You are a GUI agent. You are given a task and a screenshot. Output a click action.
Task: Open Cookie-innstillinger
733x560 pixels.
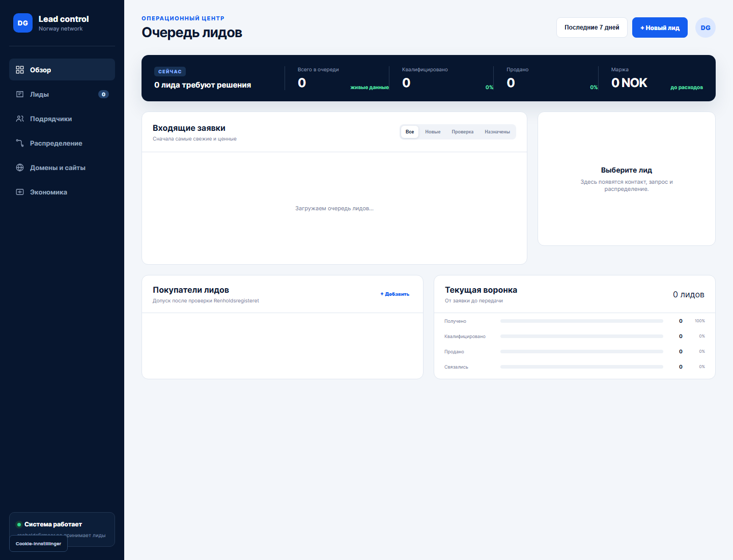point(39,544)
